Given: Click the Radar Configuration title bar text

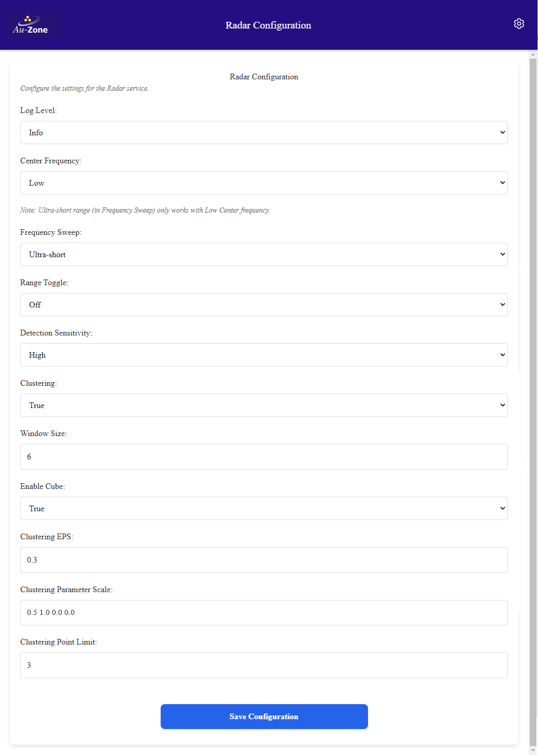Looking at the screenshot, I should click(267, 25).
